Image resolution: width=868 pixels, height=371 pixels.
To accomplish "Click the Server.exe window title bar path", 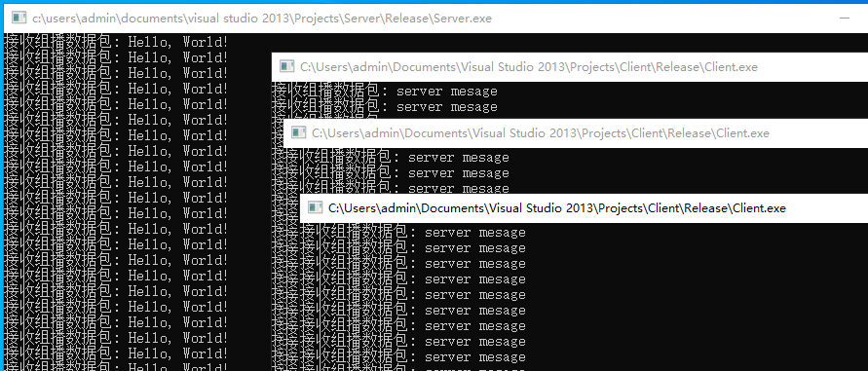I will pyautogui.click(x=262, y=19).
